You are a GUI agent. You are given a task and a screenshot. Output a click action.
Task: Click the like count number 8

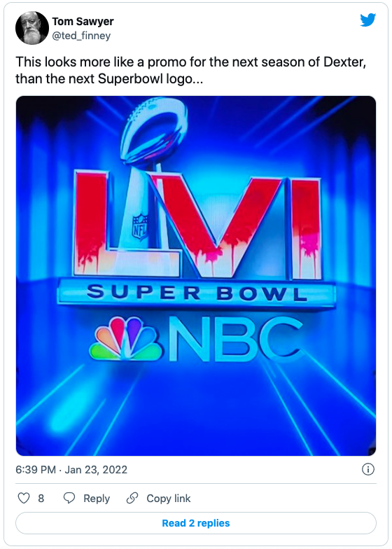pyautogui.click(x=41, y=499)
